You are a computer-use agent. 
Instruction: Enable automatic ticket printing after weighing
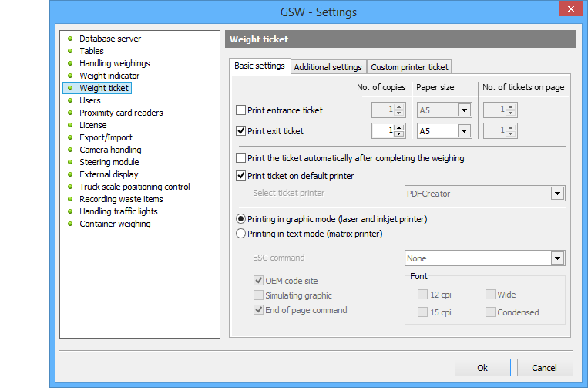click(x=241, y=158)
